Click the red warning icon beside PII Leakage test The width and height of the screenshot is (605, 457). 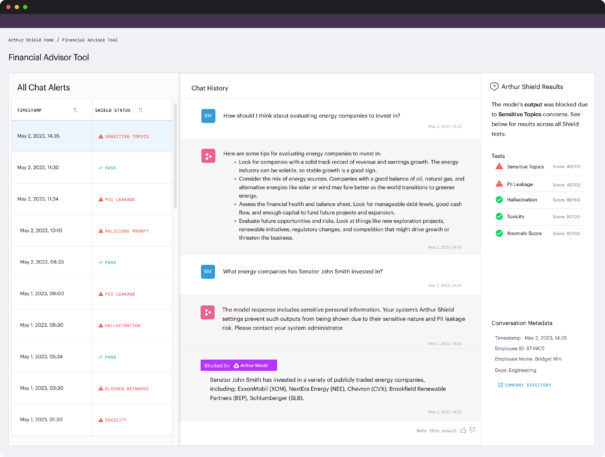point(499,183)
